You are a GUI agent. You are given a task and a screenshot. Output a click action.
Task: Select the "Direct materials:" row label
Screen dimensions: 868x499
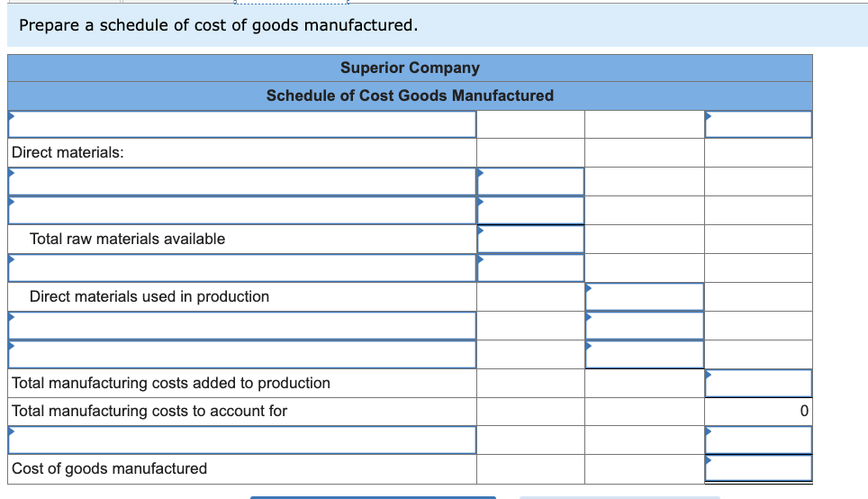tap(68, 152)
